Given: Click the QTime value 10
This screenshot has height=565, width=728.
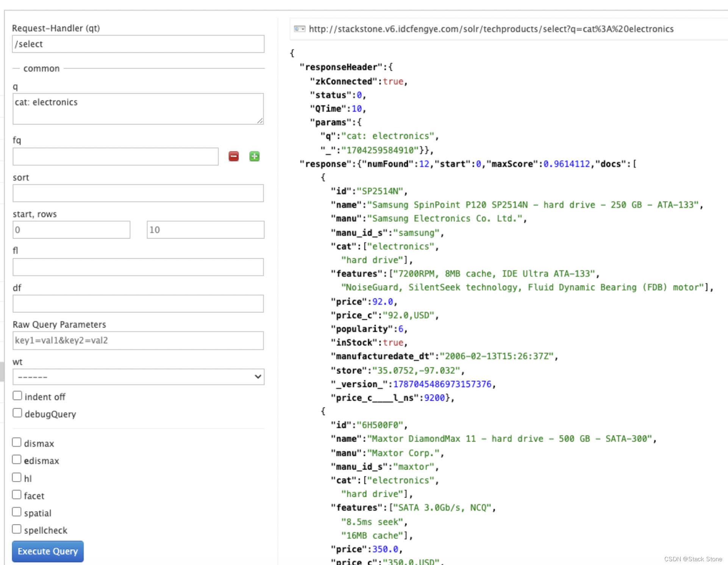Looking at the screenshot, I should click(x=357, y=109).
